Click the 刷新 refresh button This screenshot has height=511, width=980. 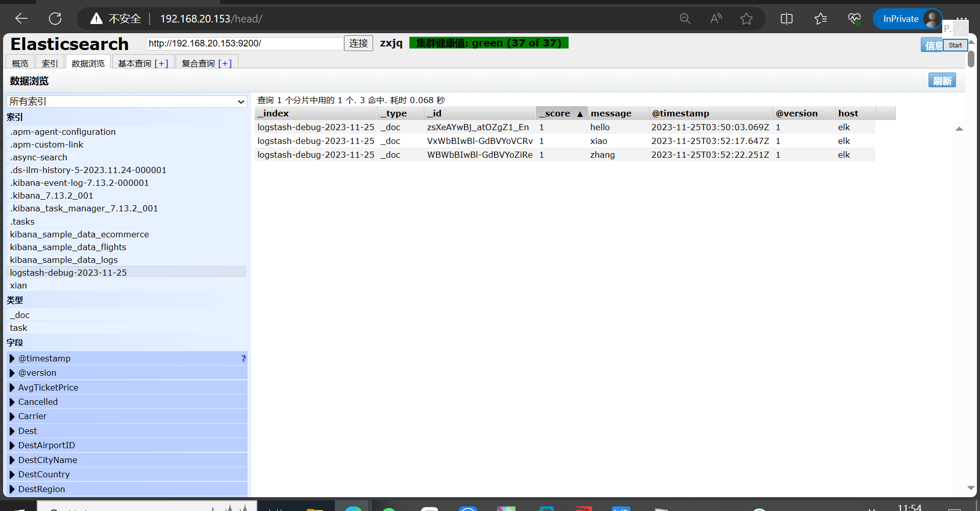tap(942, 81)
